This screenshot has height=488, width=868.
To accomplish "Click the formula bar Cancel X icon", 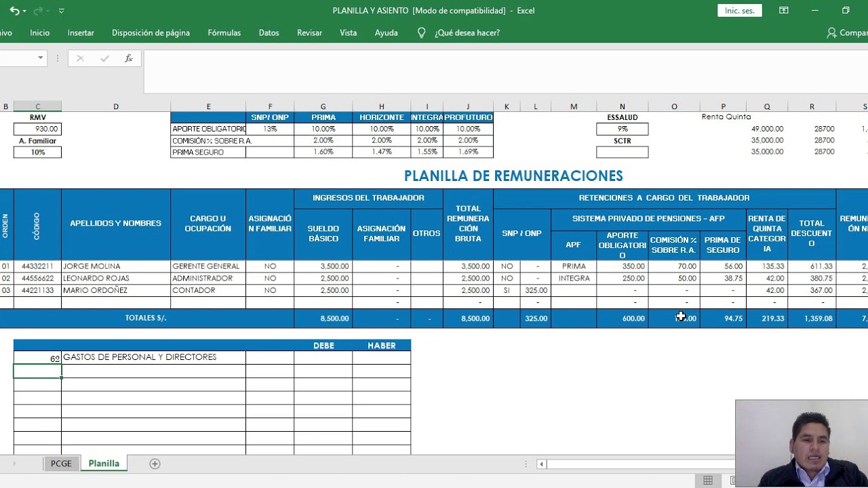I will [80, 58].
